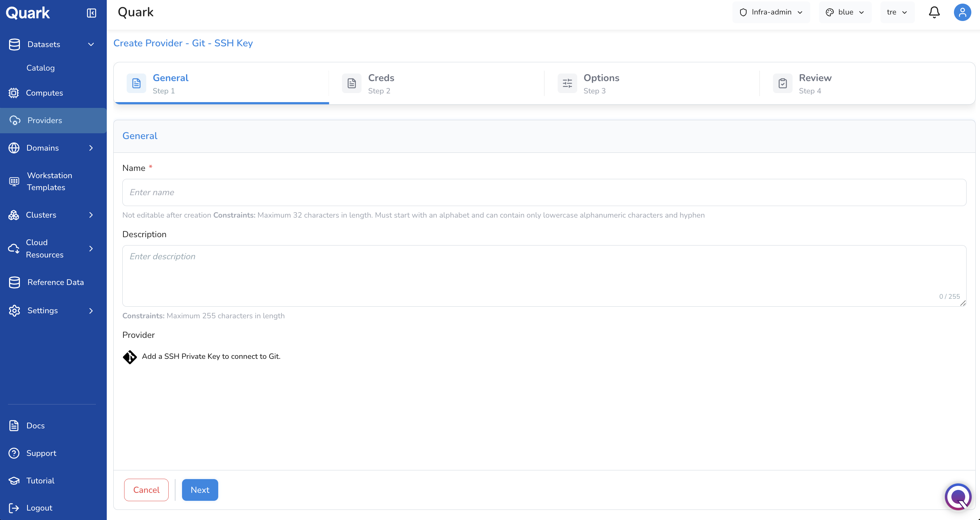Open the Tutorial link
The image size is (980, 520).
click(x=40, y=481)
